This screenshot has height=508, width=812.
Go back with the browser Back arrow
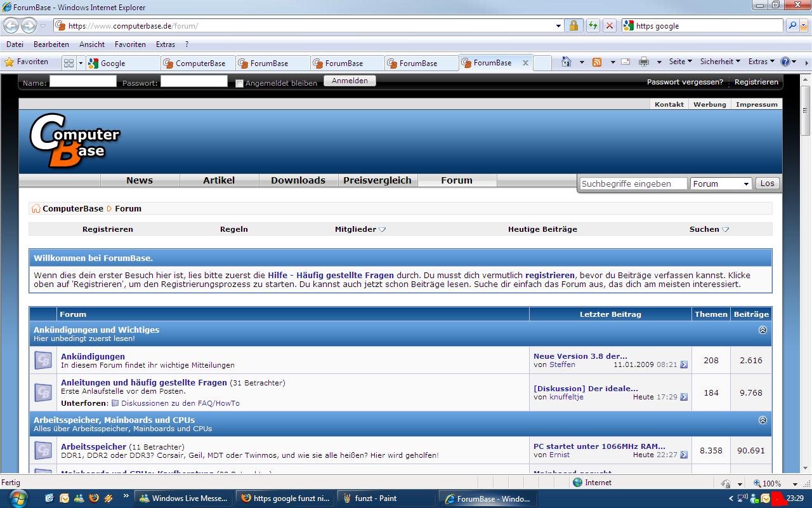coord(11,26)
